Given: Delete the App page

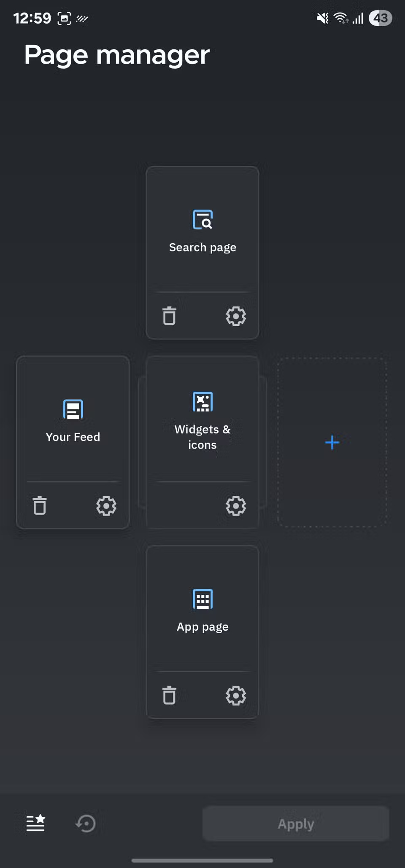Looking at the screenshot, I should coord(169,695).
